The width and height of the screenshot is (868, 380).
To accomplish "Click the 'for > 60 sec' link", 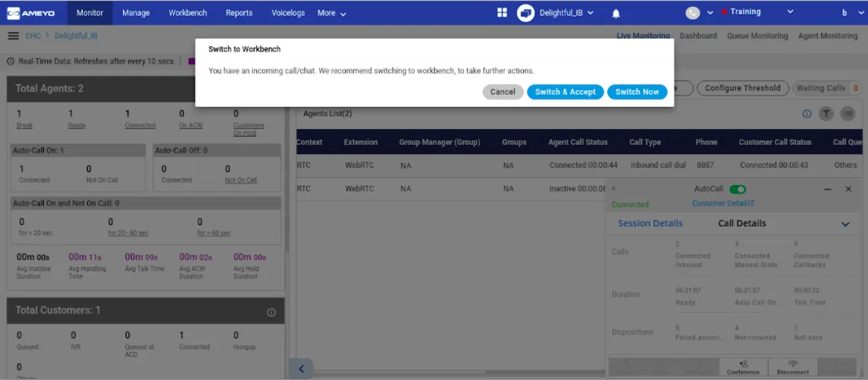I will [214, 233].
